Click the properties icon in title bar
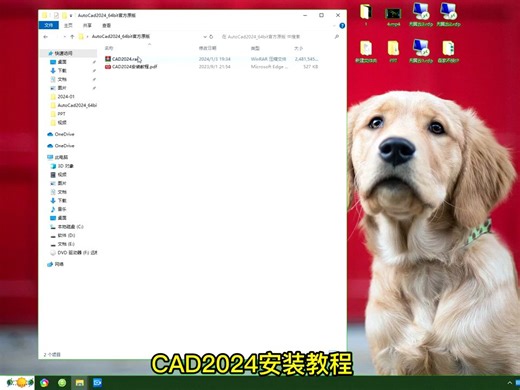The height and width of the screenshot is (390, 520). pyautogui.click(x=56, y=15)
